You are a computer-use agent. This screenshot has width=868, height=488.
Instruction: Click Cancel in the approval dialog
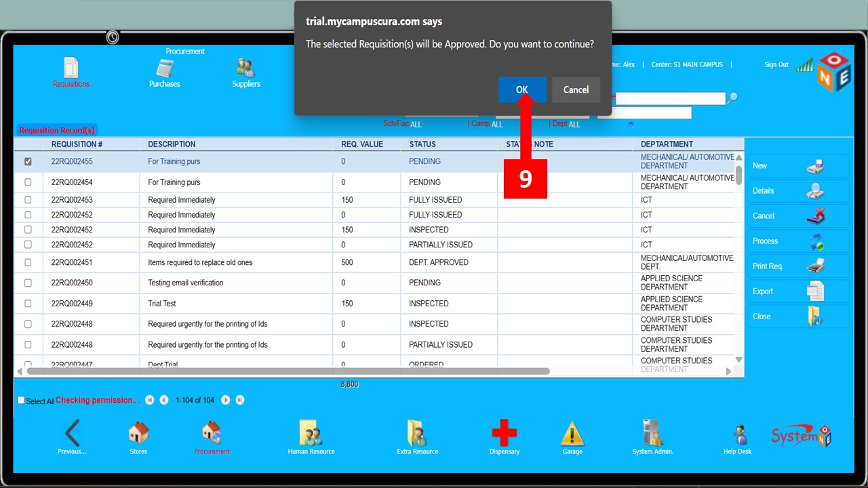(576, 89)
